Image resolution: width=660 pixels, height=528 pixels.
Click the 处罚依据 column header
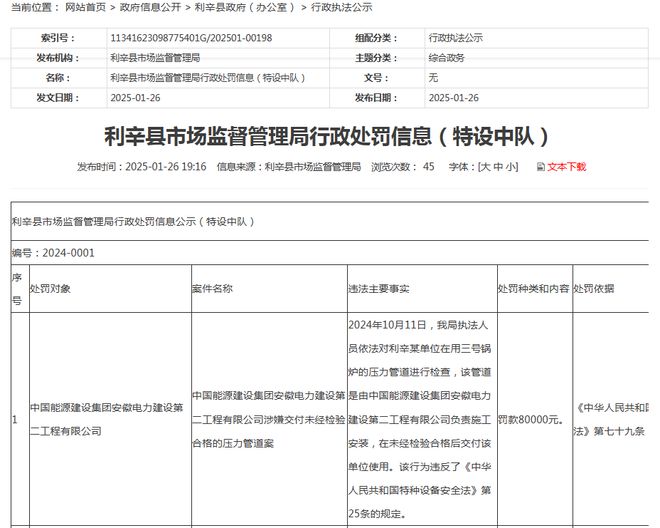click(x=611, y=289)
